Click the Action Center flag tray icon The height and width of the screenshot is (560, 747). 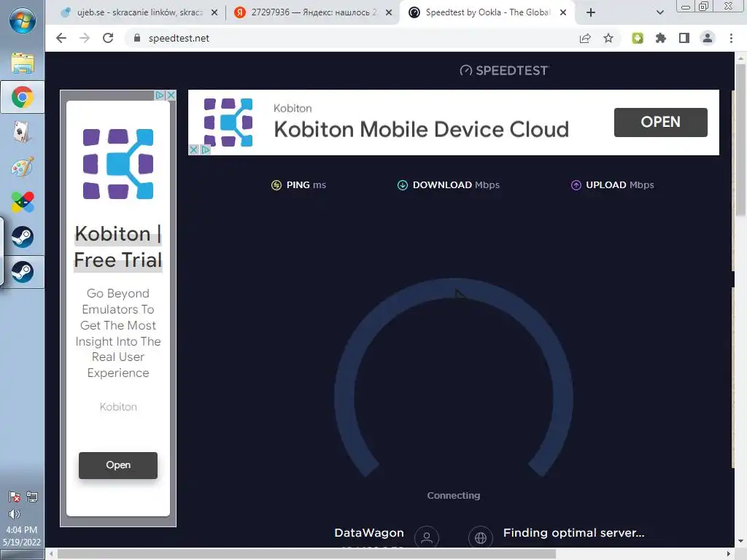pyautogui.click(x=15, y=497)
